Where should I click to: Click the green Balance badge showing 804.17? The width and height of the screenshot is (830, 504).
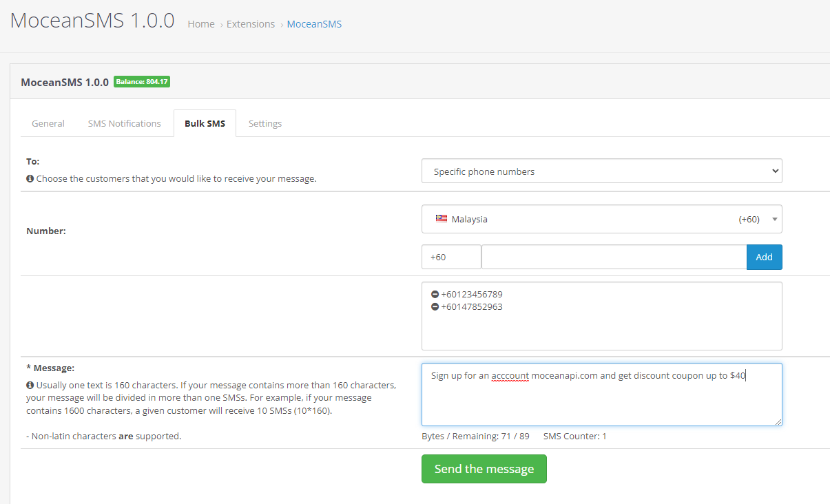click(x=142, y=81)
